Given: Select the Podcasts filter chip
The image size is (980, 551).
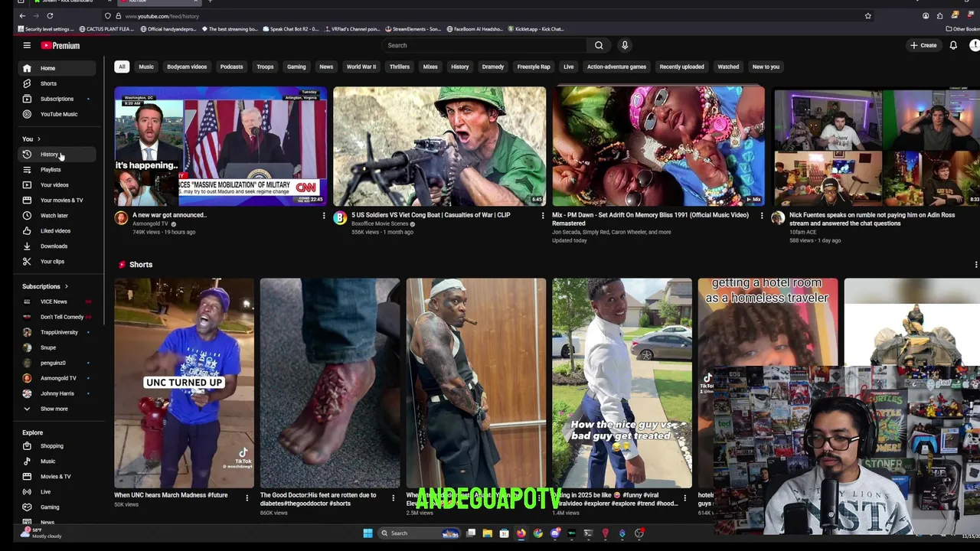Looking at the screenshot, I should (231, 67).
